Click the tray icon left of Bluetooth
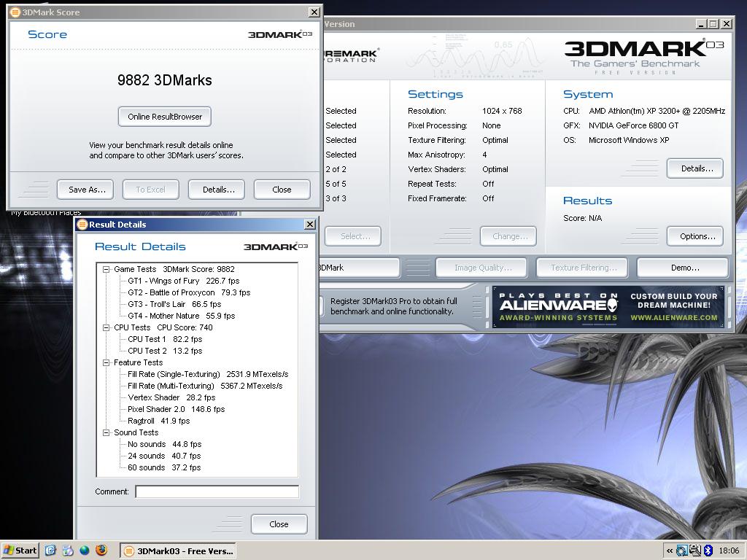Viewport: 747px width, 560px height. [695, 551]
